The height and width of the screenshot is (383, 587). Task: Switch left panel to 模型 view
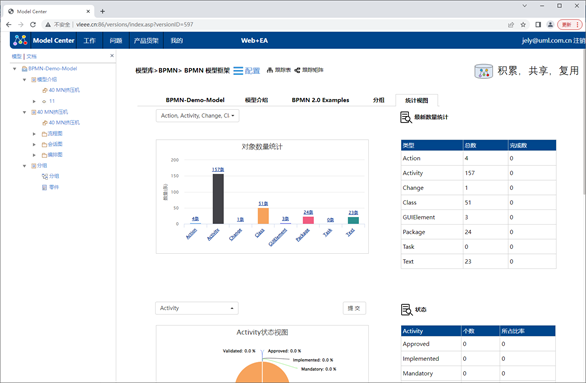(x=16, y=56)
